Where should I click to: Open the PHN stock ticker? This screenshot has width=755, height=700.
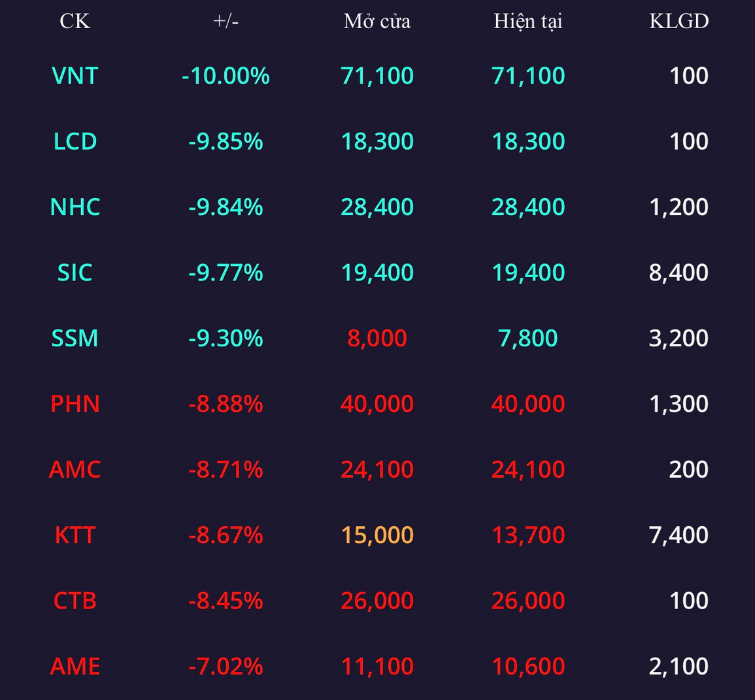[75, 404]
